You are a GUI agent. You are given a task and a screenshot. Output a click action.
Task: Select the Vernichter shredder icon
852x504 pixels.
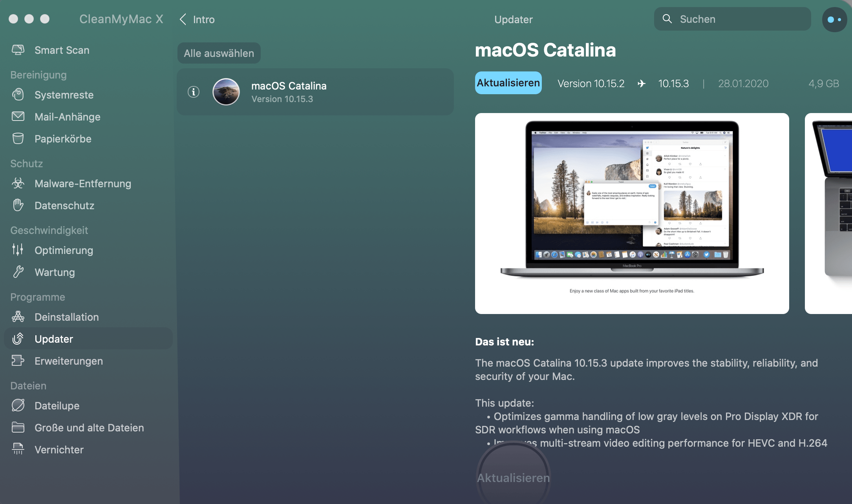click(x=18, y=449)
